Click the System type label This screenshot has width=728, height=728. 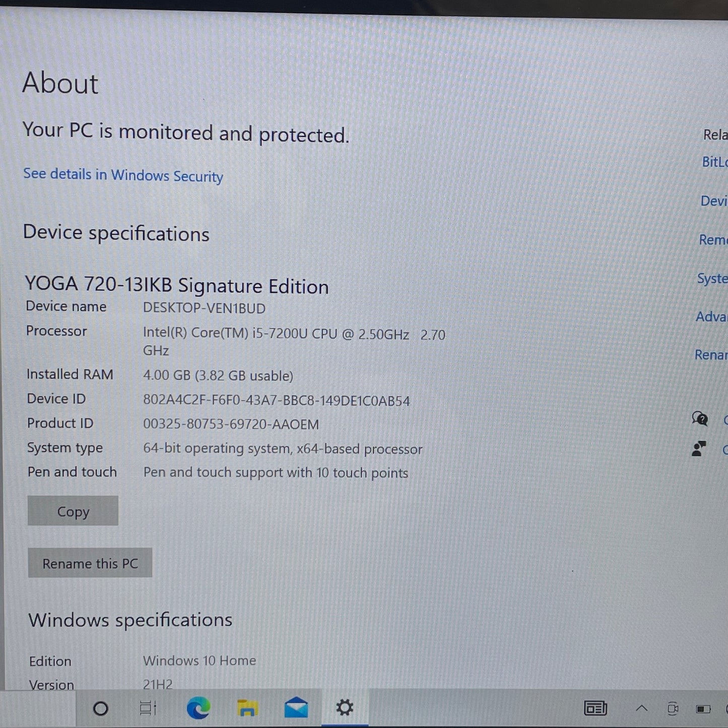click(65, 448)
